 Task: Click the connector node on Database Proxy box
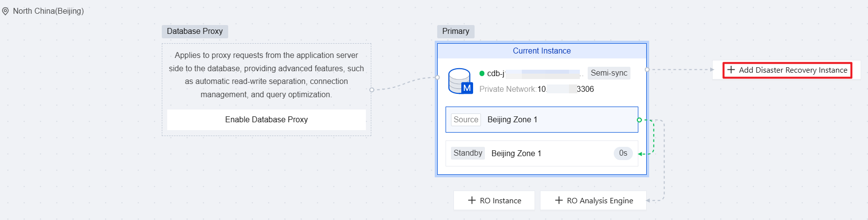(x=372, y=90)
